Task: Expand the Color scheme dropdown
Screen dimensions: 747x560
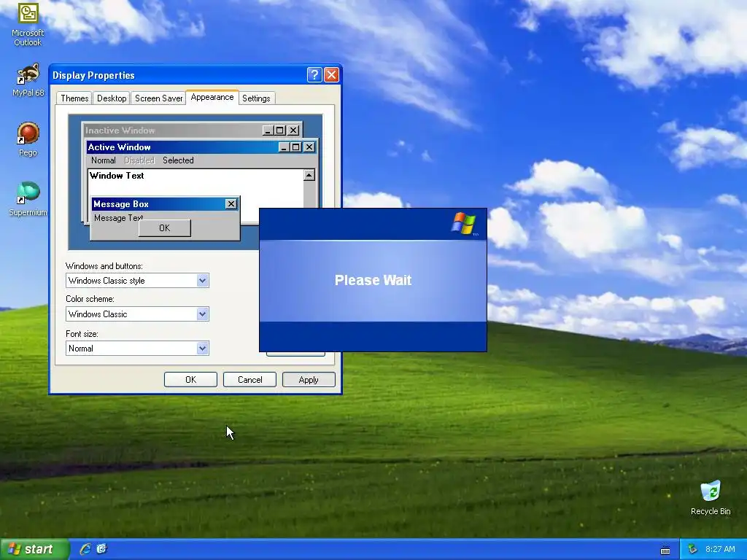Action: click(203, 314)
